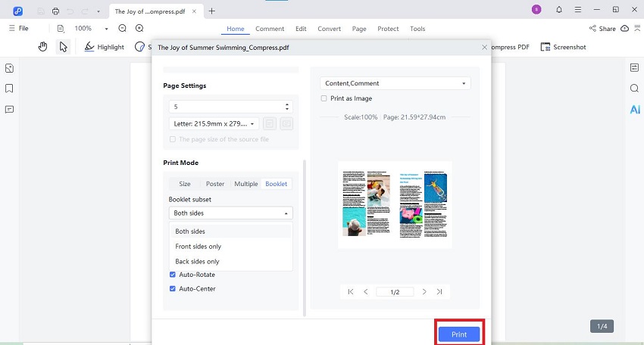
Task: Open the Letter paper size dropdown
Action: (214, 123)
